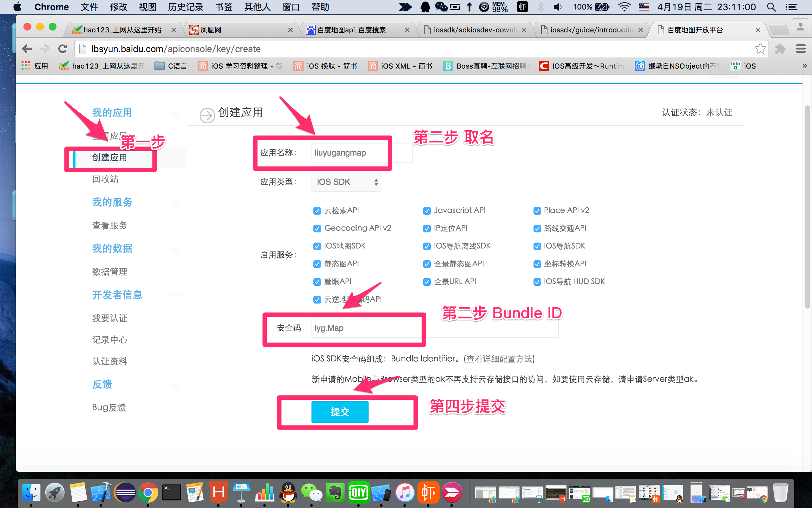812x508 pixels.
Task: Uncheck the 路线交通API checkbox
Action: pos(537,229)
